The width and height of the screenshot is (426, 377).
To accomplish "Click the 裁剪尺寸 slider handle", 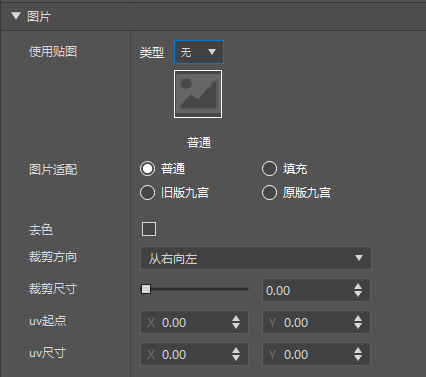I will tap(146, 289).
